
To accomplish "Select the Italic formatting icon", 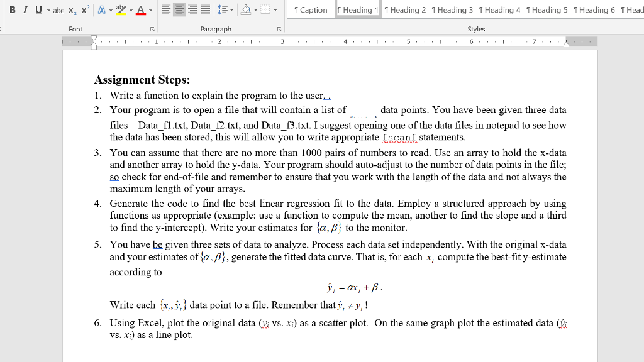I will click(25, 9).
